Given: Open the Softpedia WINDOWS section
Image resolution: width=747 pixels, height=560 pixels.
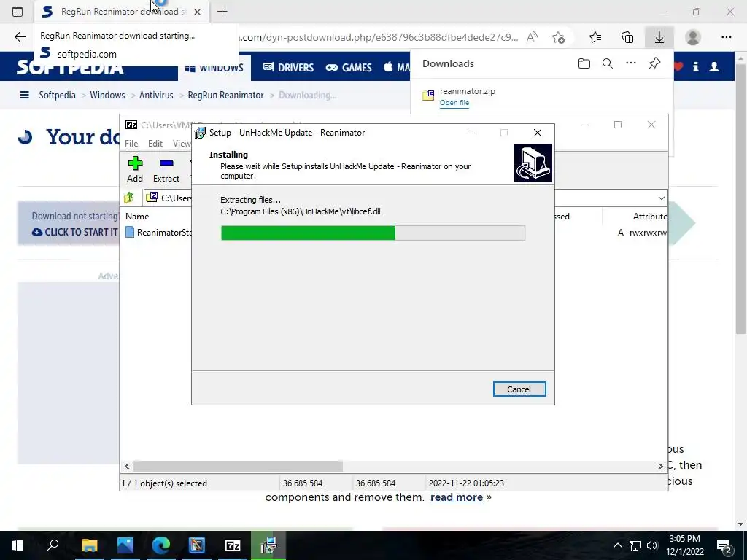Looking at the screenshot, I should coord(214,68).
